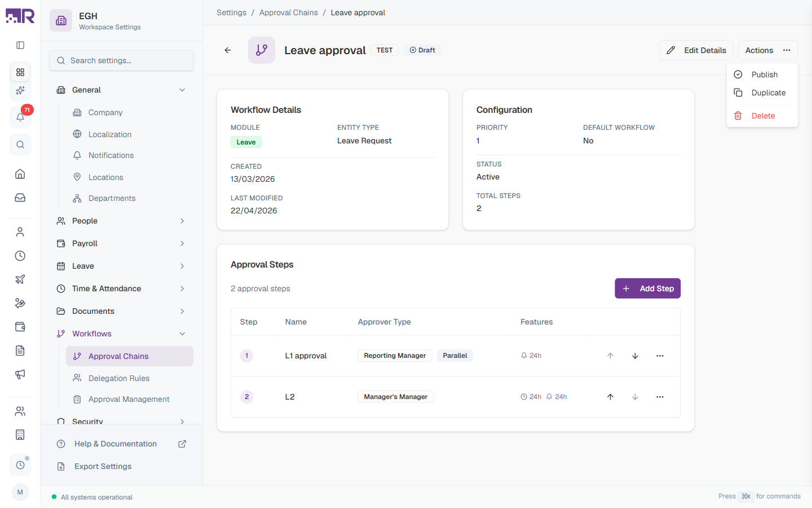Open the inbox tray icon
Viewport: 812px width, 508px height.
20,198
